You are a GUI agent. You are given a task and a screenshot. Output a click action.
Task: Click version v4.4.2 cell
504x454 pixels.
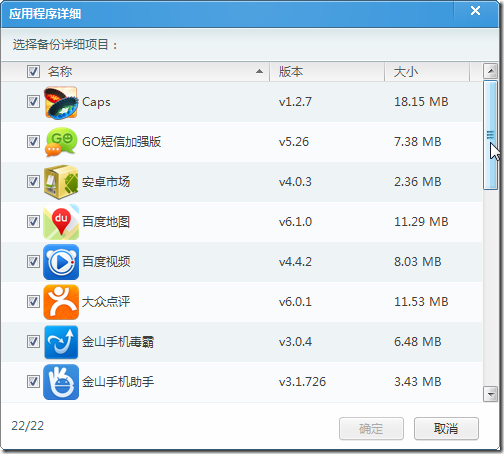[295, 262]
